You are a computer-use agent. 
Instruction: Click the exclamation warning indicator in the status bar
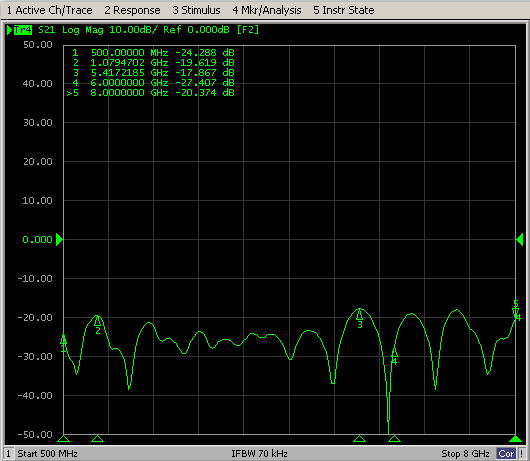point(522,454)
